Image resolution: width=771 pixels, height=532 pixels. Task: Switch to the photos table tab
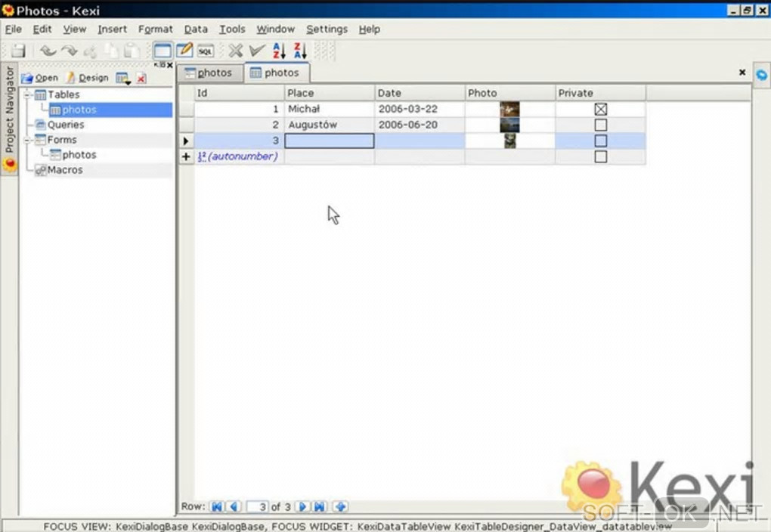pos(277,73)
